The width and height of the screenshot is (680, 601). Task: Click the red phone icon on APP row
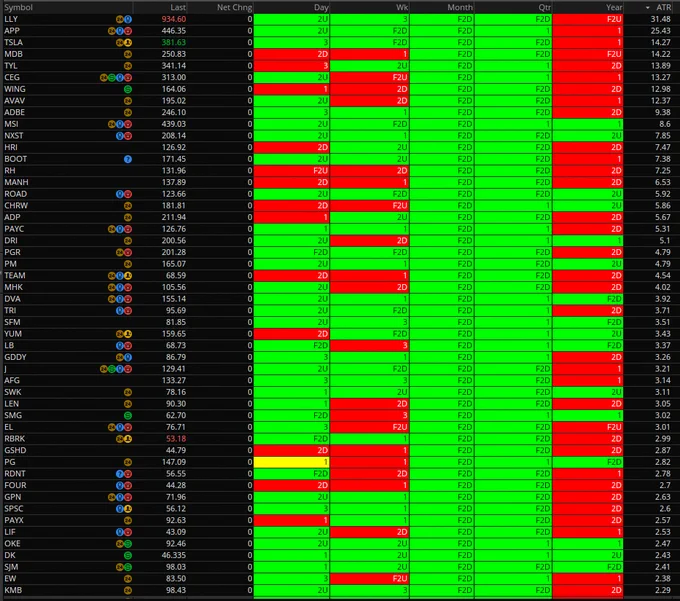[x=128, y=31]
